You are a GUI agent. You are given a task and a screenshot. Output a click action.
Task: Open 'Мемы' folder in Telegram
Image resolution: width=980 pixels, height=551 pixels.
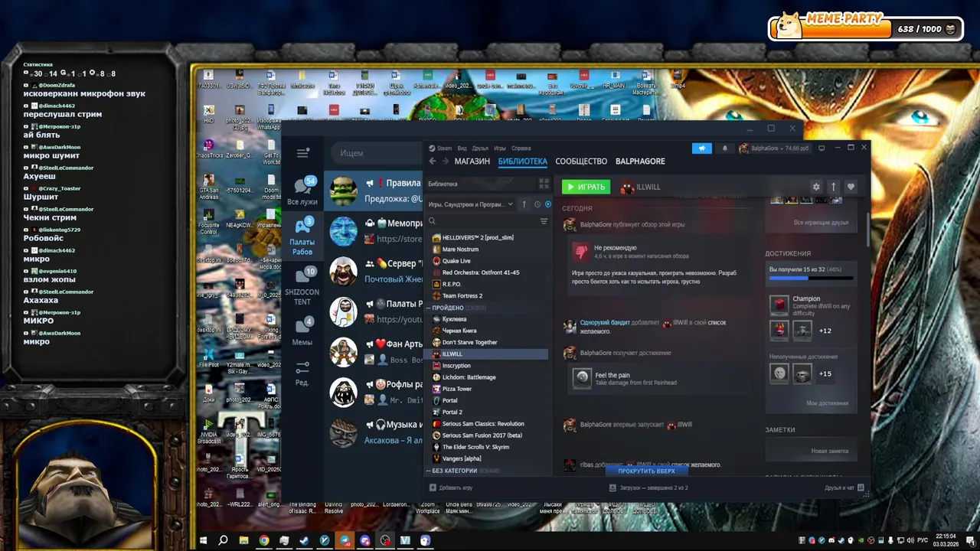pos(302,331)
